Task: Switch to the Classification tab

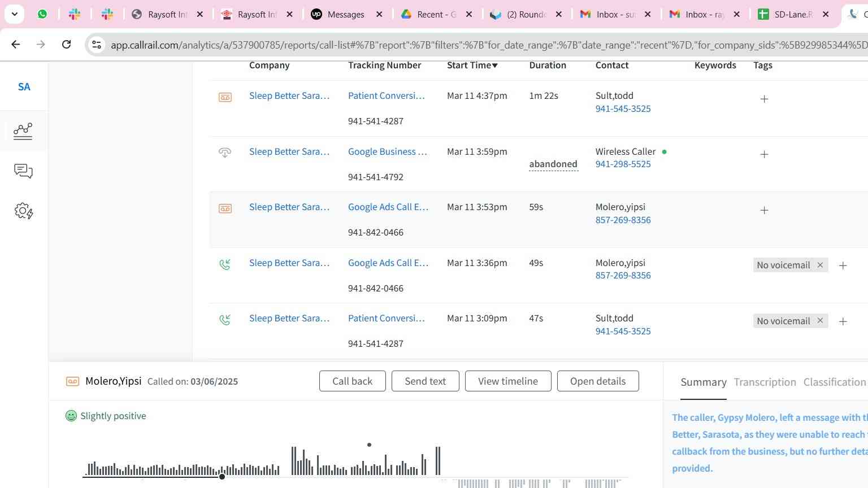Action: (x=835, y=382)
